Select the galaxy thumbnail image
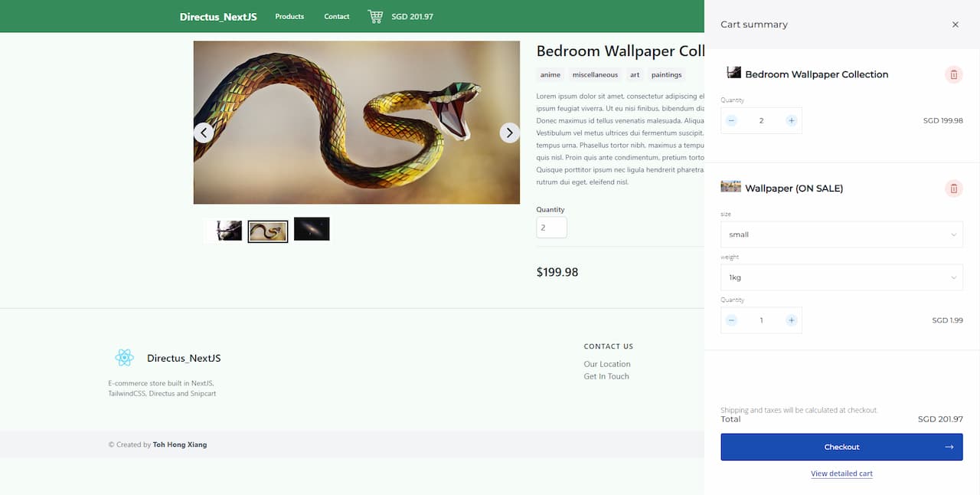 click(312, 229)
